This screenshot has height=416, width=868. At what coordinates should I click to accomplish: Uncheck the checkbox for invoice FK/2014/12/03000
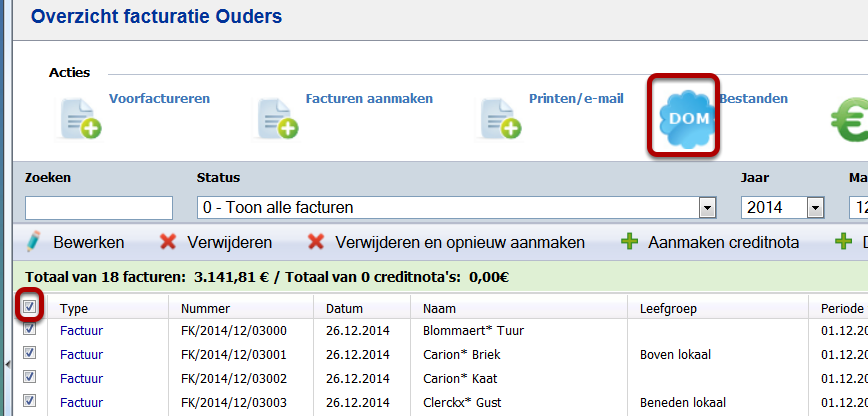click(30, 329)
